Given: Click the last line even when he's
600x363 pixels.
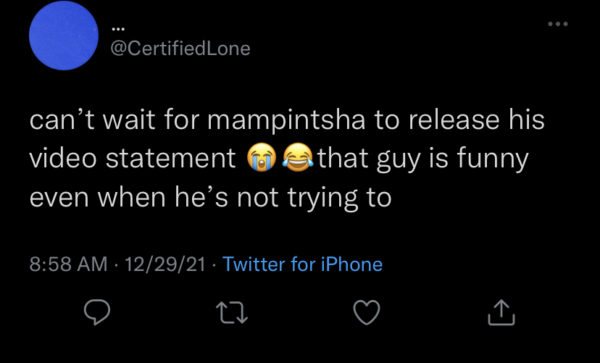Looking at the screenshot, I should click(x=130, y=198).
